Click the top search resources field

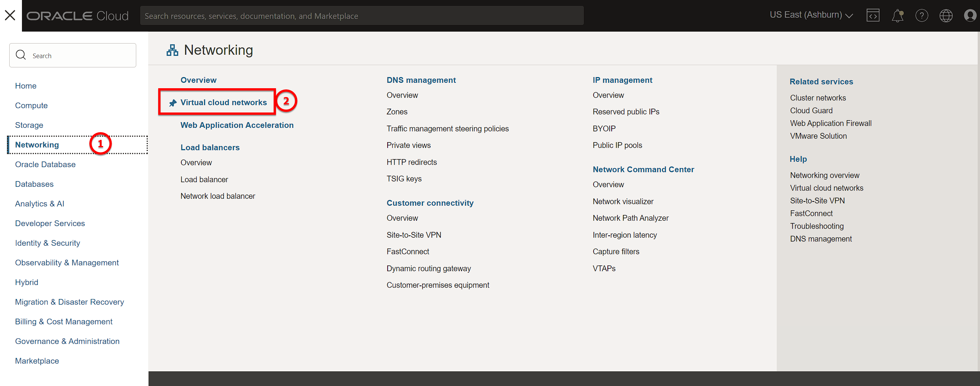[x=362, y=15]
